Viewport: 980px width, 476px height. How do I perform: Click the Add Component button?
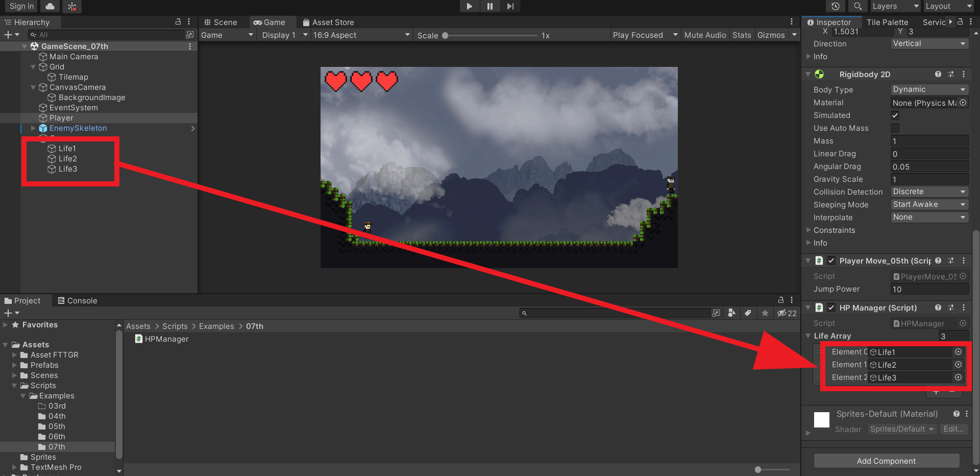pyautogui.click(x=886, y=461)
